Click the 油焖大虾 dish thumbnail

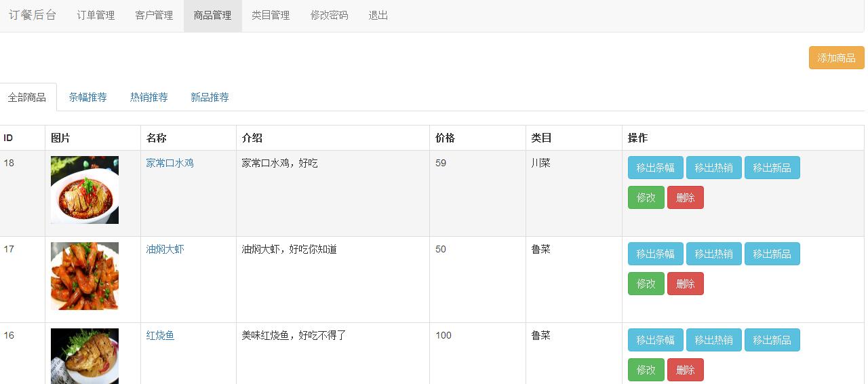(85, 276)
